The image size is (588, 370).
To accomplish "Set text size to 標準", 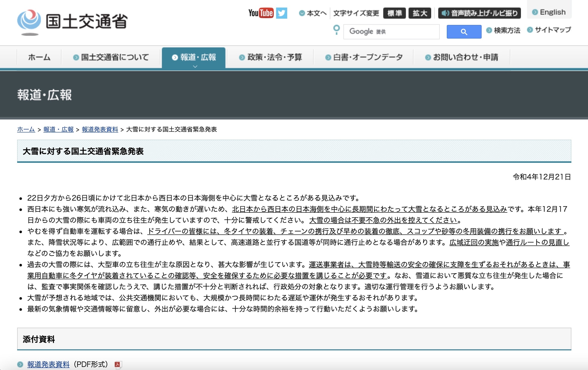I will (394, 13).
